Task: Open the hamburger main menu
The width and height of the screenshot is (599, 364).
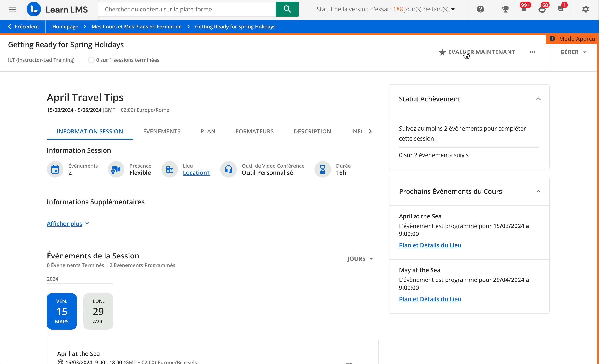Action: click(x=12, y=9)
